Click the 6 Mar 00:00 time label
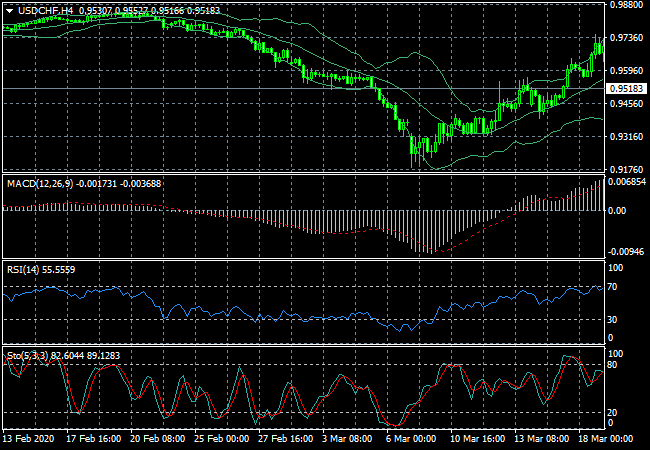650x450 pixels. click(412, 438)
